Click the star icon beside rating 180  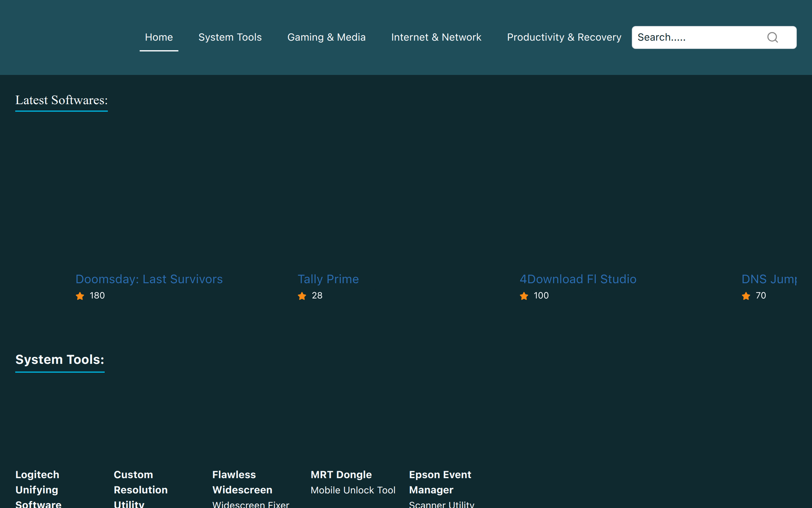[80, 296]
